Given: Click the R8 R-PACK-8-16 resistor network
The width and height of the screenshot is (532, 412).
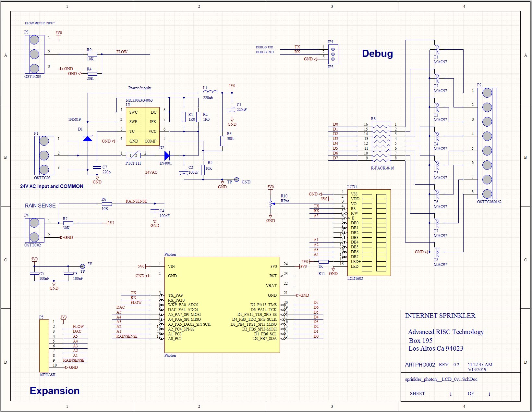Looking at the screenshot, I should click(381, 142).
